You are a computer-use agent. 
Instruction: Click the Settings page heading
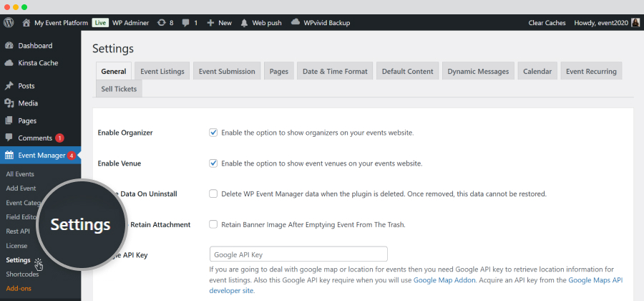tap(113, 49)
